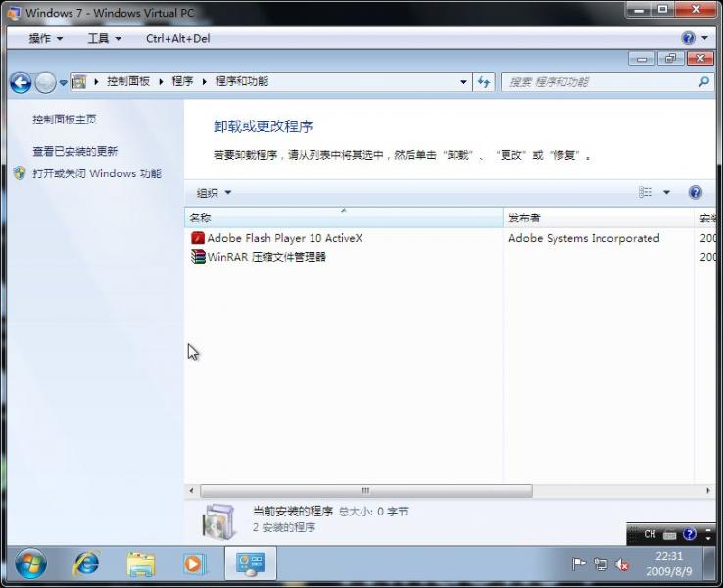Viewport: 723px width, 588px height.
Task: Click the greyed forward navigation arrow
Action: pyautogui.click(x=45, y=83)
